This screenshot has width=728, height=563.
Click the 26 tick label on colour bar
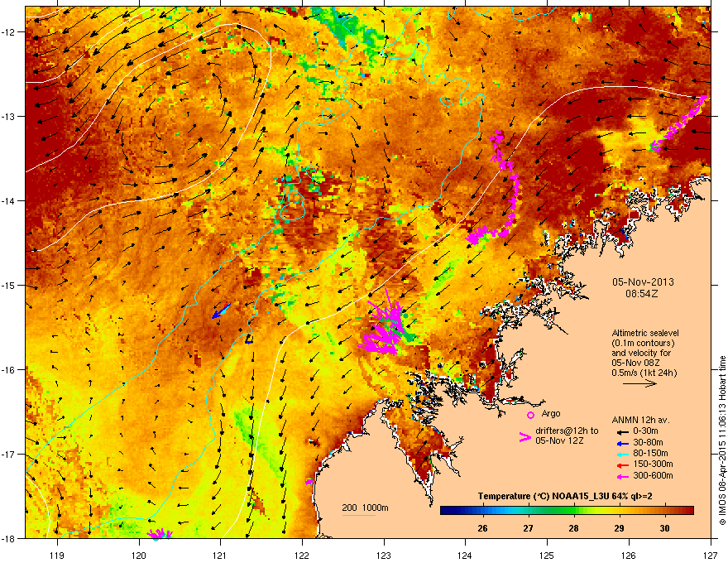(482, 528)
